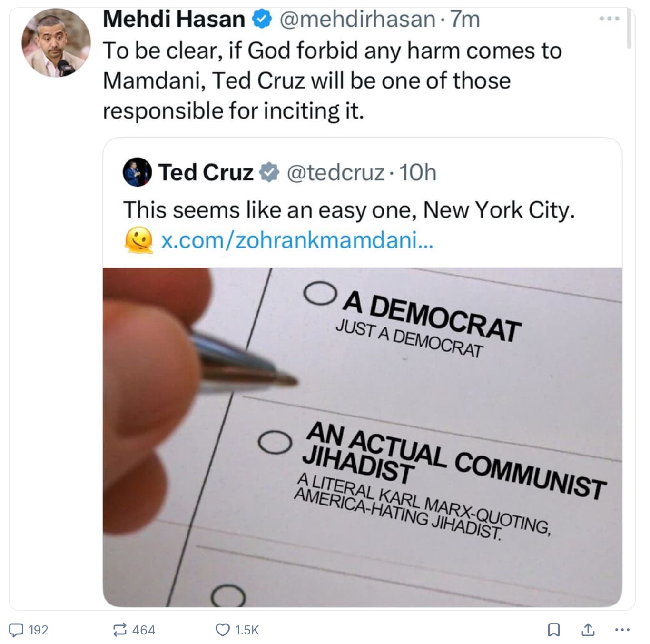This screenshot has width=650, height=644.
Task: Click the Mehdi Hasan display name
Action: (x=174, y=20)
